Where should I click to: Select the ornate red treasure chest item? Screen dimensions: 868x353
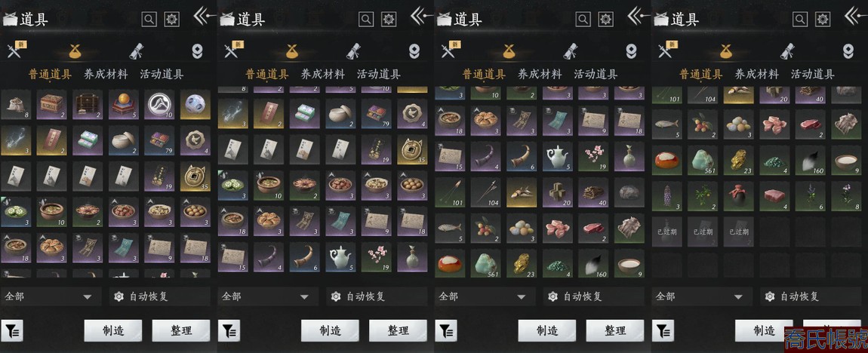tap(51, 105)
